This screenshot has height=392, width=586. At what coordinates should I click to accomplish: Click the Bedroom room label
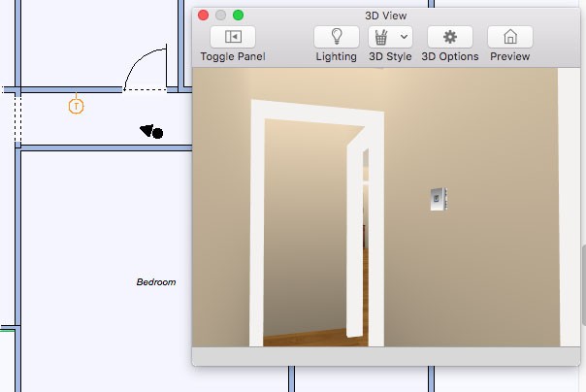[156, 282]
